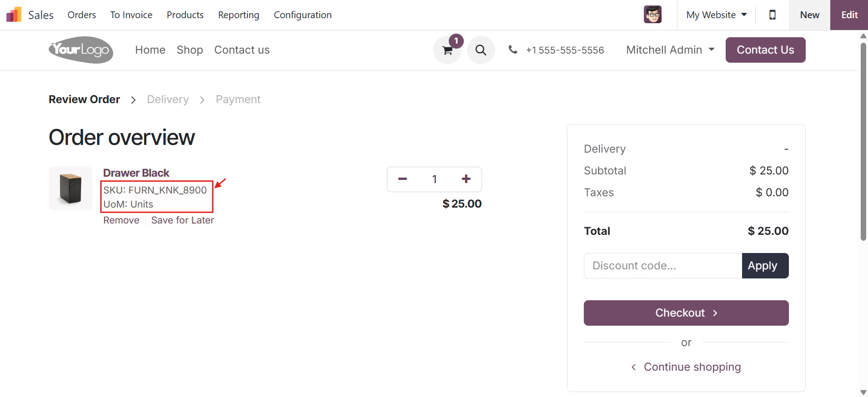Expand My Website dropdown
This screenshot has width=868, height=397.
point(717,15)
